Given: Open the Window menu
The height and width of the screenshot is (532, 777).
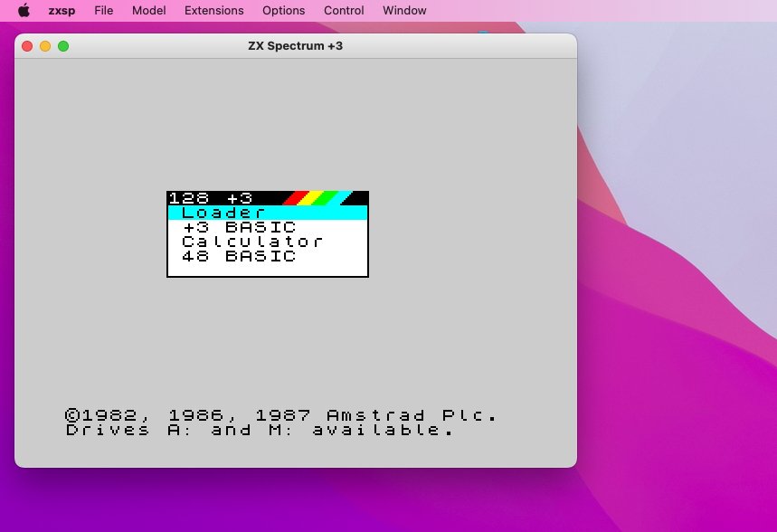Looking at the screenshot, I should pyautogui.click(x=404, y=11).
